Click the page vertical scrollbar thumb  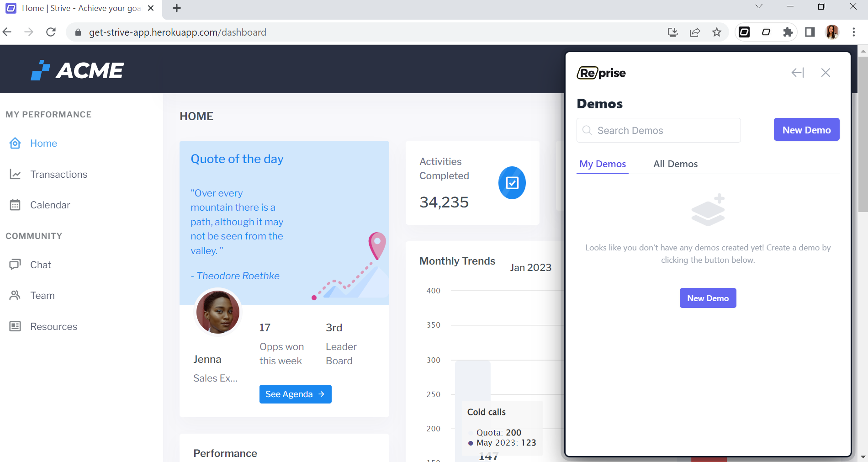(863, 133)
